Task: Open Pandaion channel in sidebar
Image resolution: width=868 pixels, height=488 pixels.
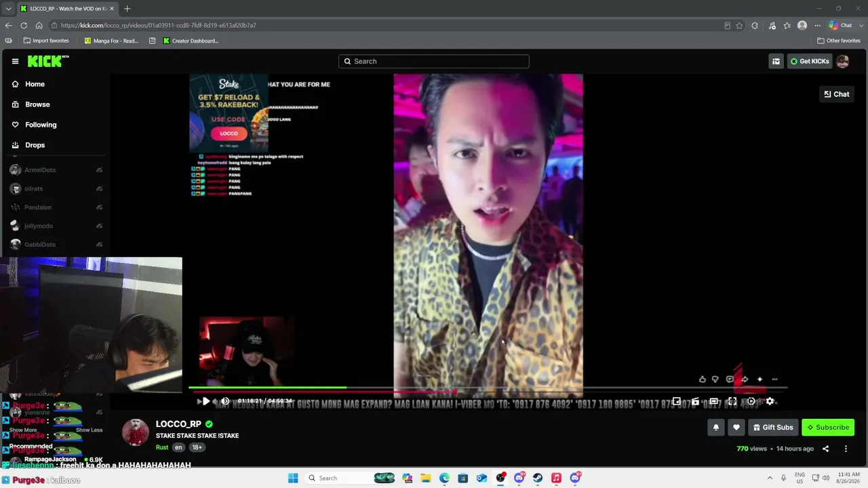Action: tap(56, 207)
